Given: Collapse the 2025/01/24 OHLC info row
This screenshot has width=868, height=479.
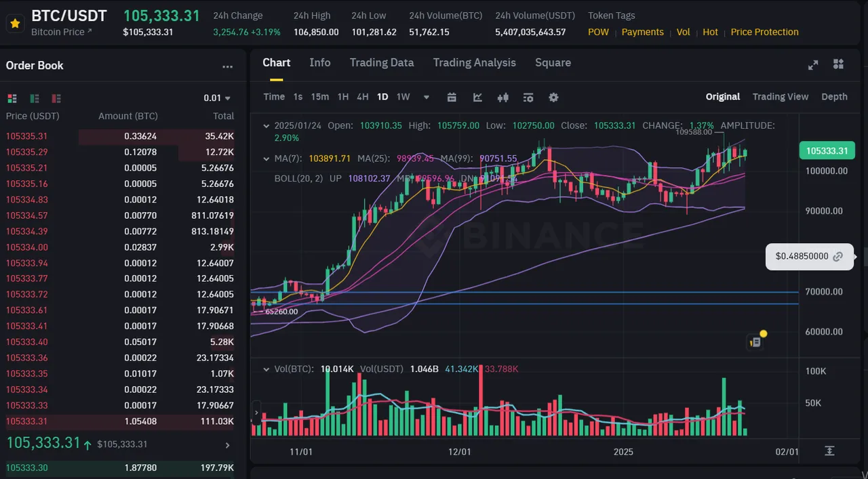Looking at the screenshot, I should tap(267, 125).
